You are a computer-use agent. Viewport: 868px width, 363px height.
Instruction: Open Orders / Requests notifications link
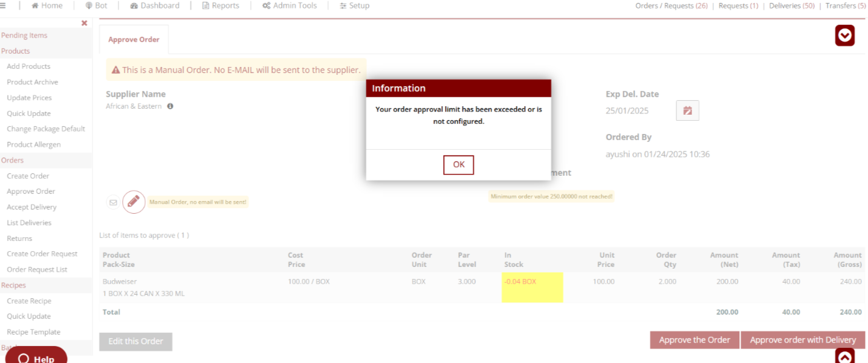pos(671,6)
